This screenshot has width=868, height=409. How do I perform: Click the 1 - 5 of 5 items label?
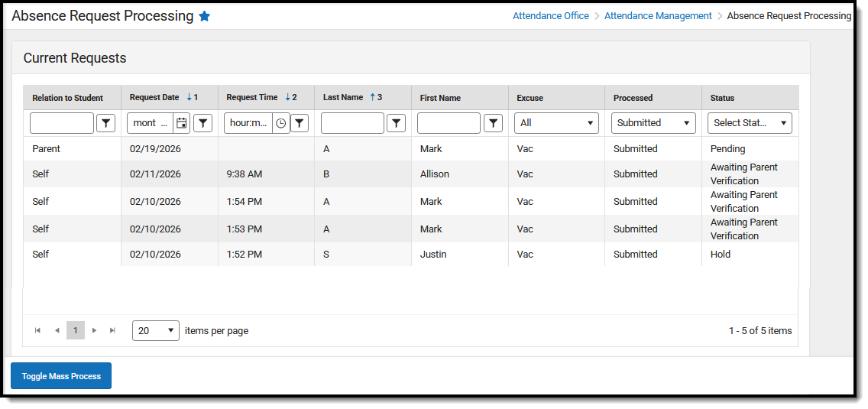760,331
